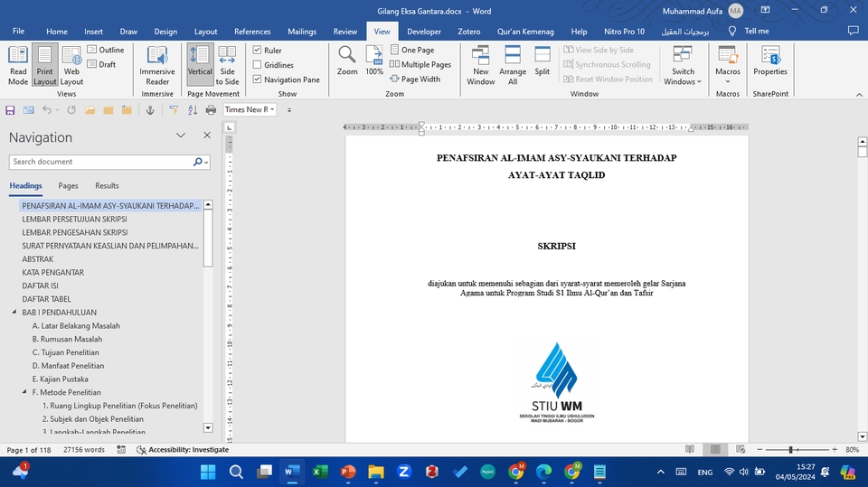
Task: Click the zoom in plus button
Action: [835, 450]
